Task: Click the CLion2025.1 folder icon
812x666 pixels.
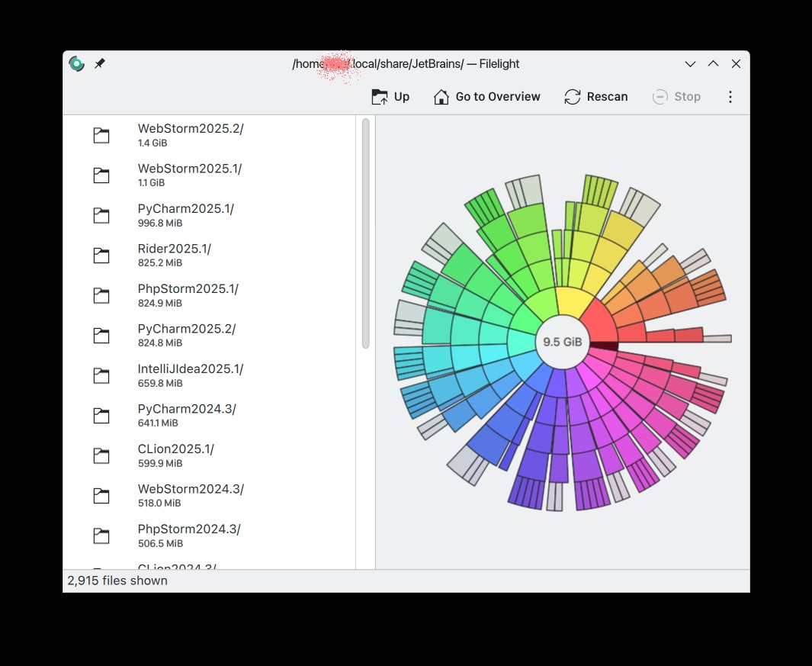Action: coord(101,456)
